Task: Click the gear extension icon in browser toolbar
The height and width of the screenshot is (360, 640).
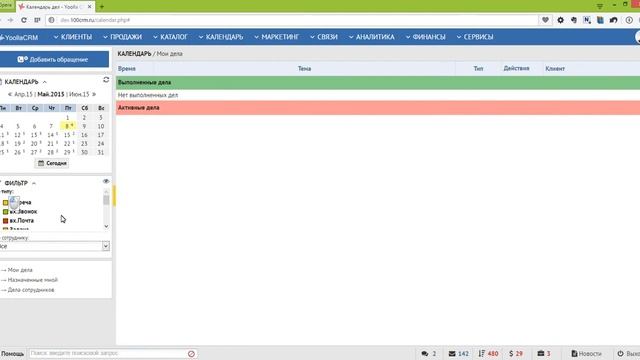Action: 560,20
